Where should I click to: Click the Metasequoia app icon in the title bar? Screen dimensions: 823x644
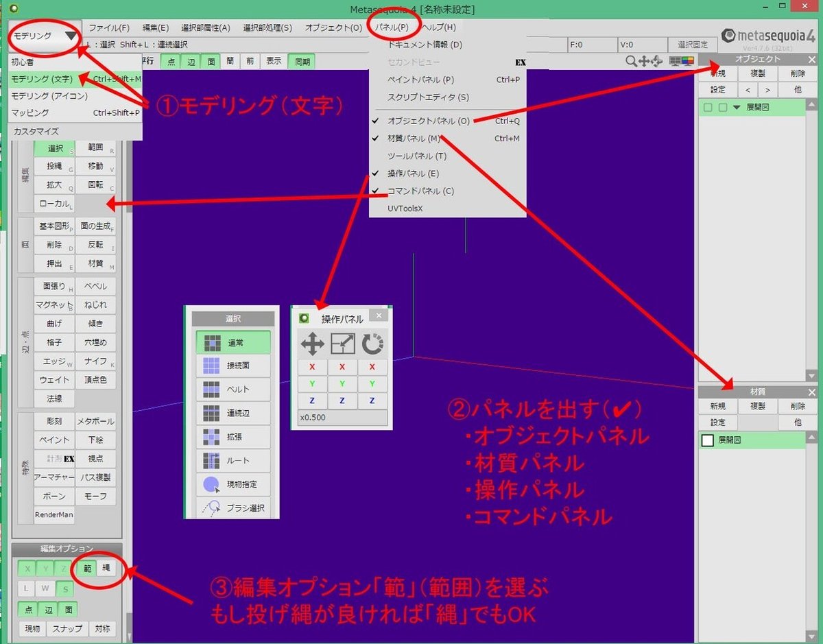(x=15, y=9)
